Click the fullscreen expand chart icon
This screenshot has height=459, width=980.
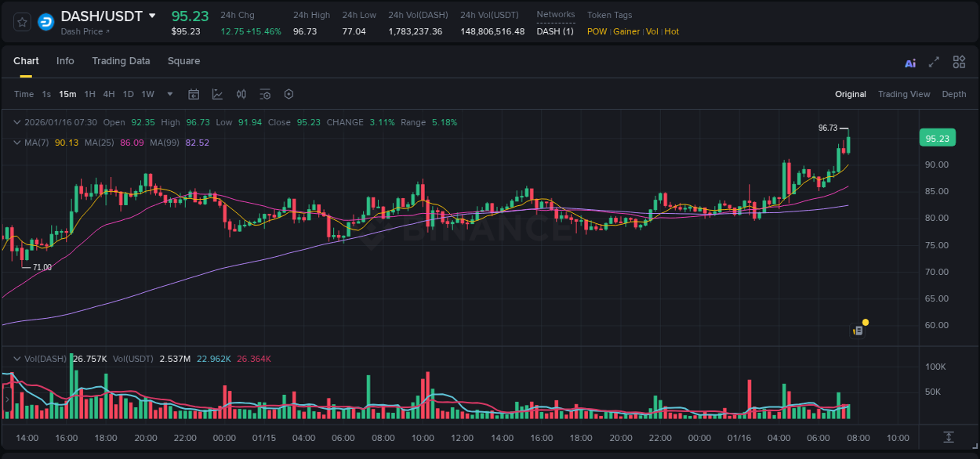click(x=935, y=62)
